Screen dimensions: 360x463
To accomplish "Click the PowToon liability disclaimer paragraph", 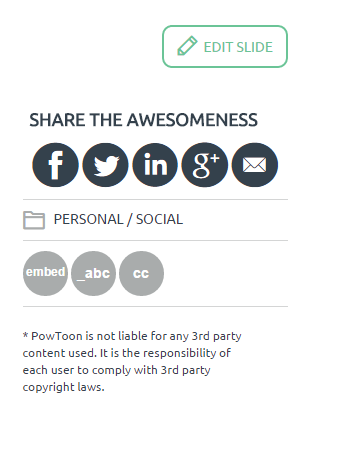I will 132,362.
